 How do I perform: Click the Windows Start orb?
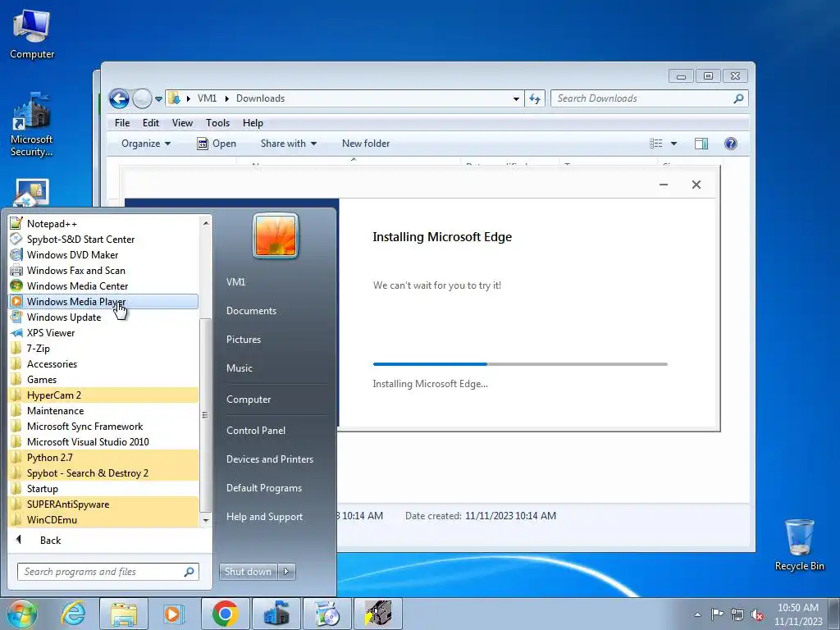[22, 614]
